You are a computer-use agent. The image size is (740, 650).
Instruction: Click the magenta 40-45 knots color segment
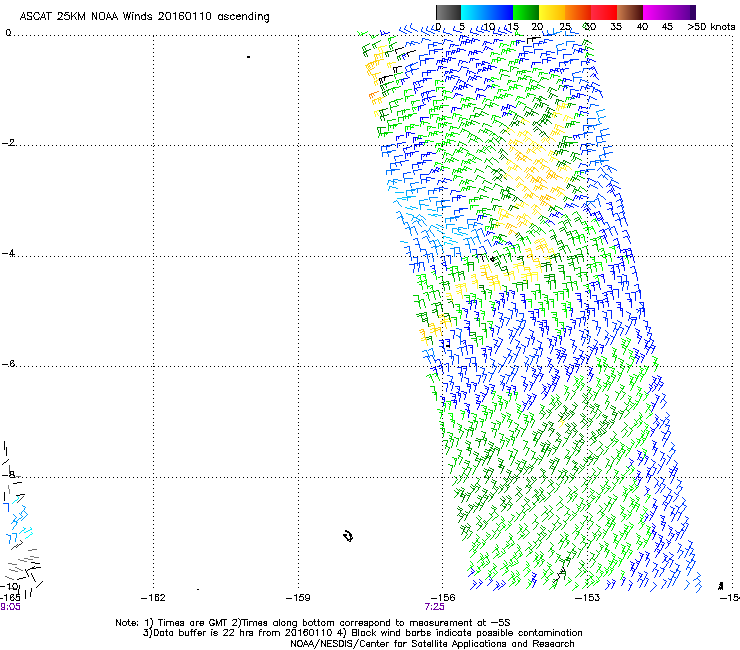(x=656, y=12)
